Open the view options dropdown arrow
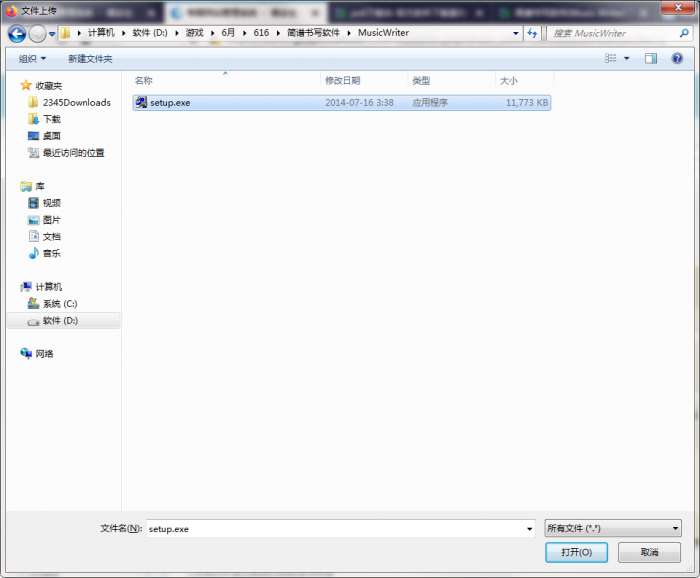The height and width of the screenshot is (578, 700). click(626, 58)
